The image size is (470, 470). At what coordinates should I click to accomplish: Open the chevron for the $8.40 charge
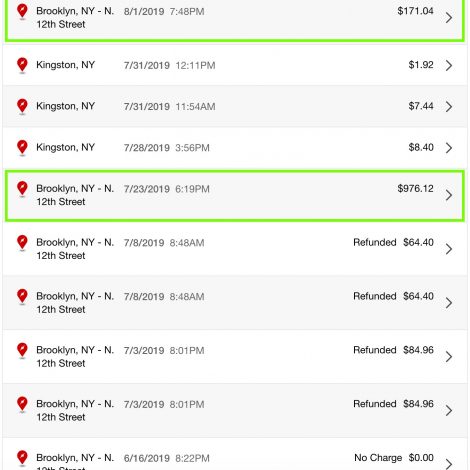pyautogui.click(x=449, y=148)
